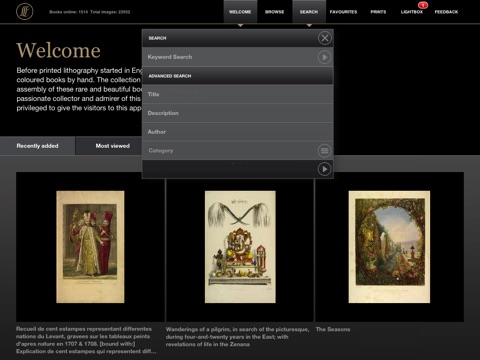Click the Recueil de cent estampes title
480x360 pixels.
pos(86,340)
